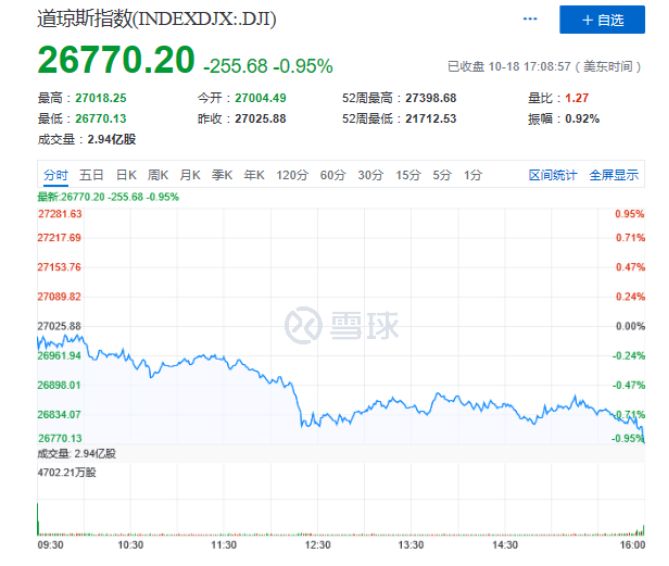Screen dimensions: 669x566
Task: Open the 周K chart tab
Action: tap(158, 175)
